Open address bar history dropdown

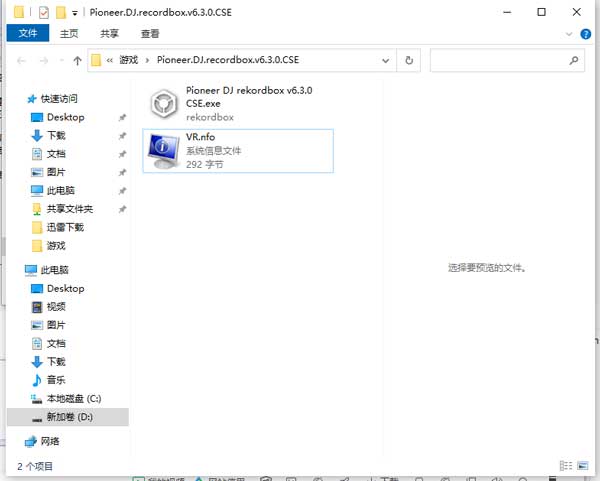click(386, 60)
